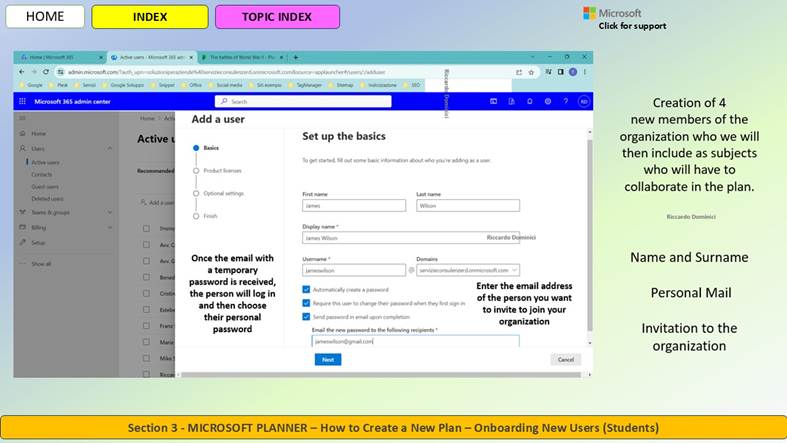
Task: Bookmark page with the star icon
Action: tap(531, 72)
